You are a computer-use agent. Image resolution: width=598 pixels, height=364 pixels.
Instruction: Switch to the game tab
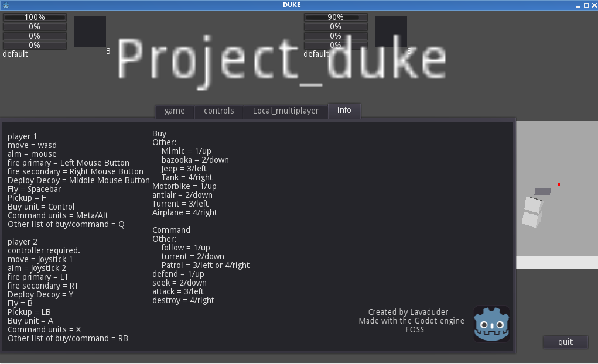pos(174,111)
